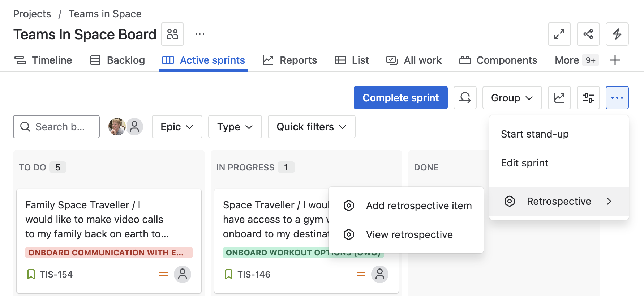Expand the Quick filters dropdown

click(311, 127)
